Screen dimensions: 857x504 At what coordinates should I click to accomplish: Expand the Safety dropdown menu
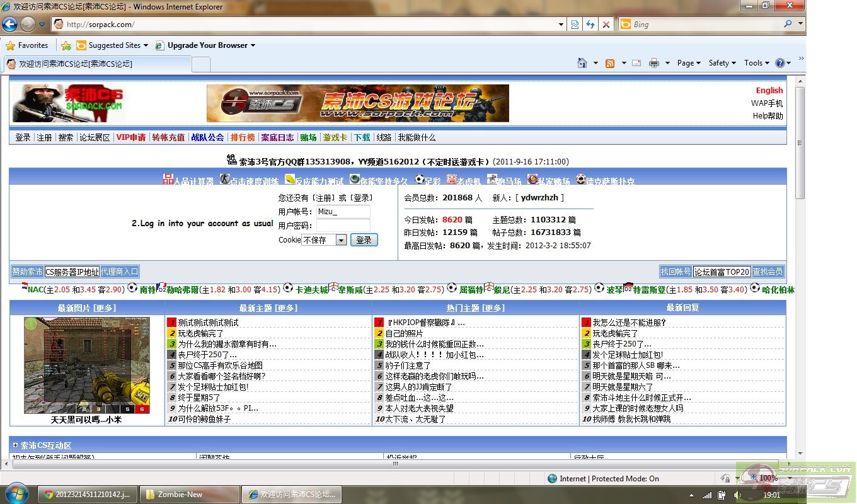(723, 63)
